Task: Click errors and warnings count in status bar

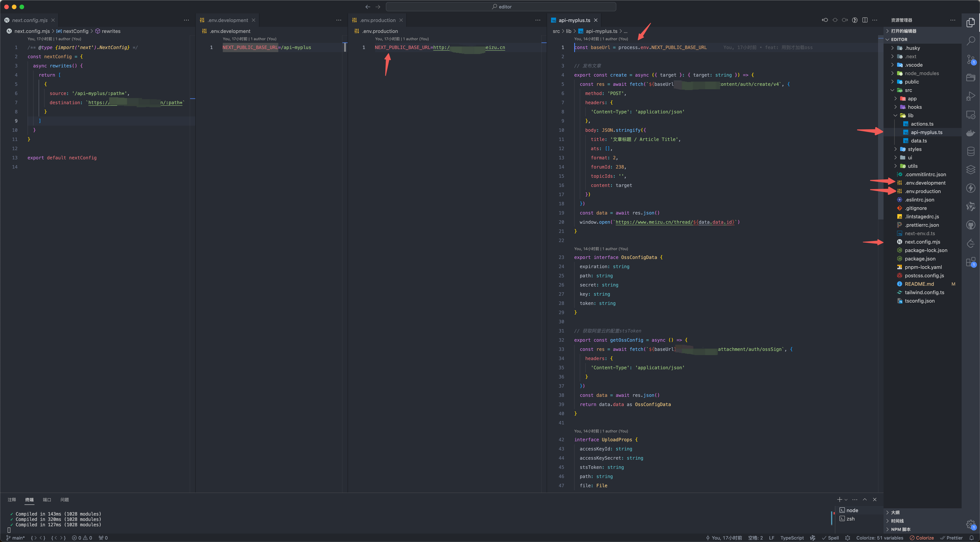Action: click(x=82, y=538)
